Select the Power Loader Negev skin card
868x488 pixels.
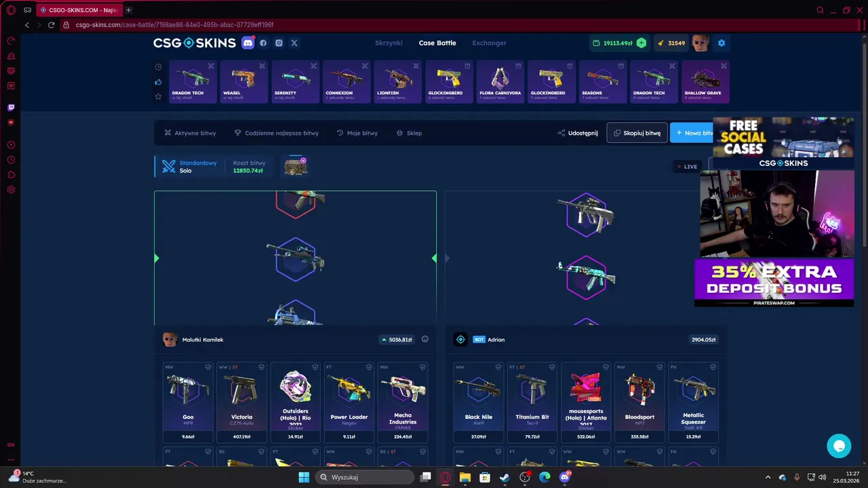click(349, 403)
